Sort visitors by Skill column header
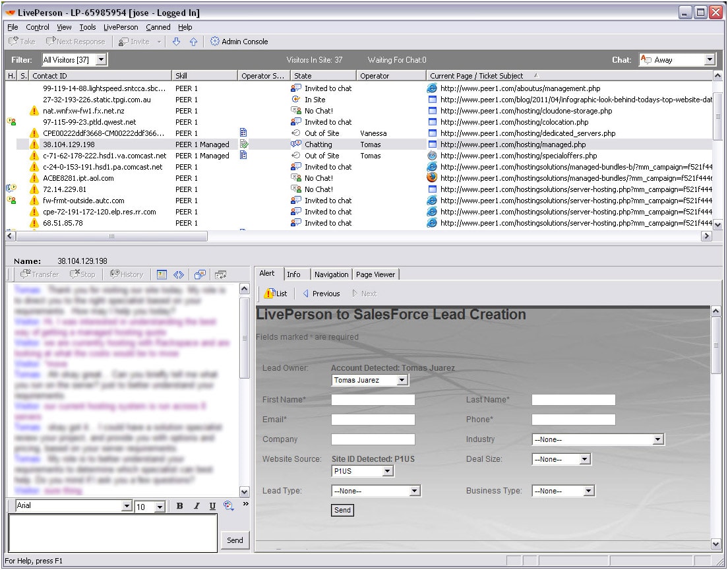Screen dimensions: 728x570 click(204, 76)
